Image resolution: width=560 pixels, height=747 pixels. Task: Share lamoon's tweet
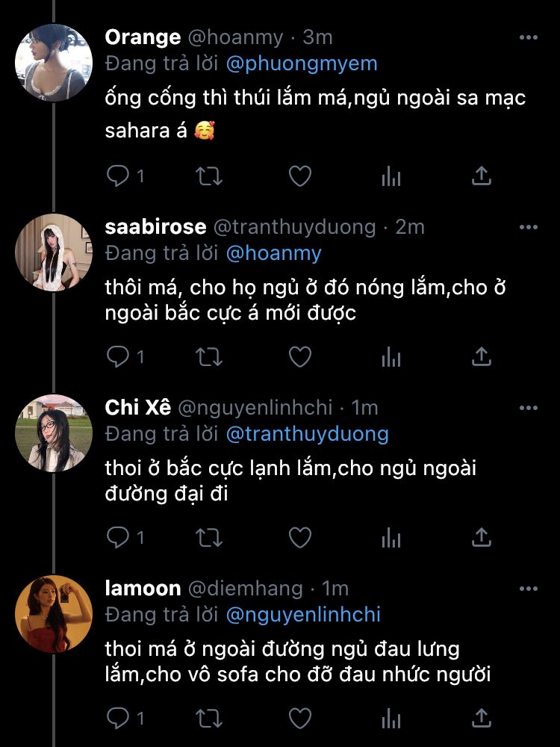[482, 719]
